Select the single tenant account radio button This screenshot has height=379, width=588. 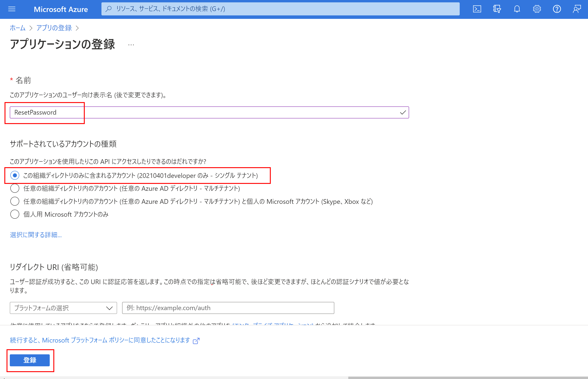pyautogui.click(x=15, y=176)
